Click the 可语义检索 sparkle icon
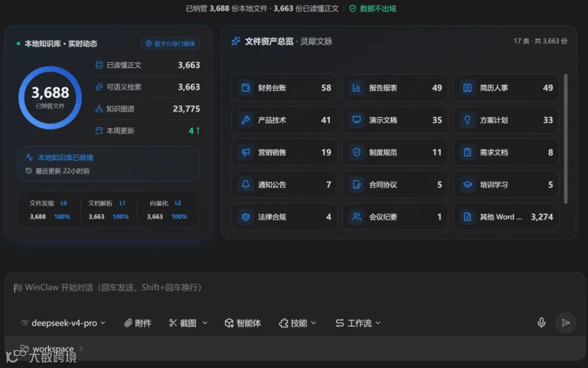 (x=99, y=87)
